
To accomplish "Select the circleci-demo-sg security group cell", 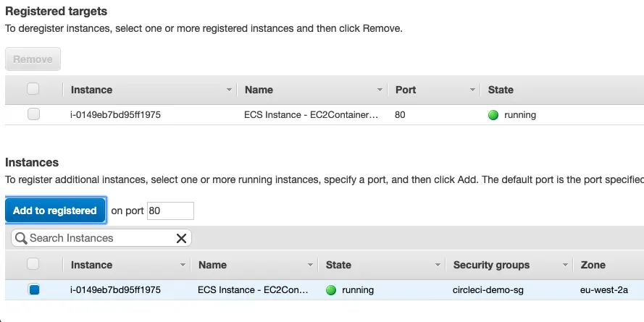I will coord(485,290).
